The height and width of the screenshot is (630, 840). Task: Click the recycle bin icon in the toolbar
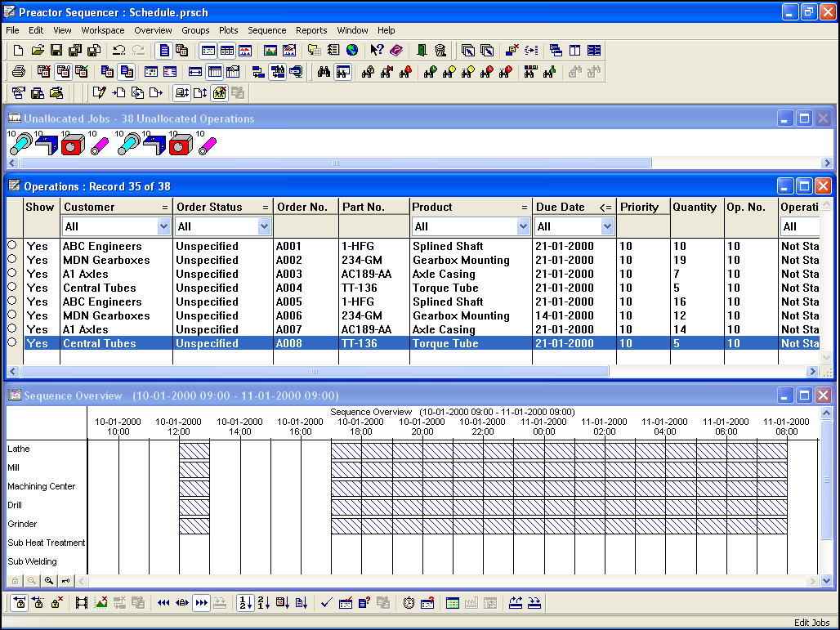(440, 51)
